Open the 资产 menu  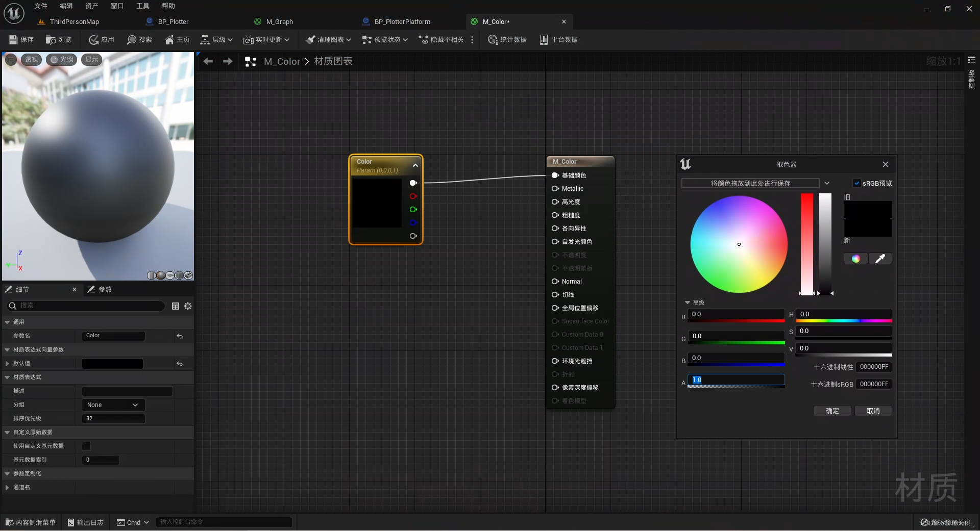(92, 6)
